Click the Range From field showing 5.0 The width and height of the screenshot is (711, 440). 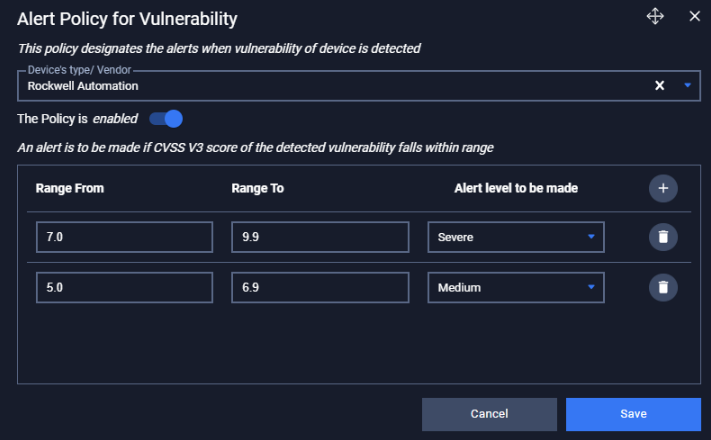click(x=124, y=287)
